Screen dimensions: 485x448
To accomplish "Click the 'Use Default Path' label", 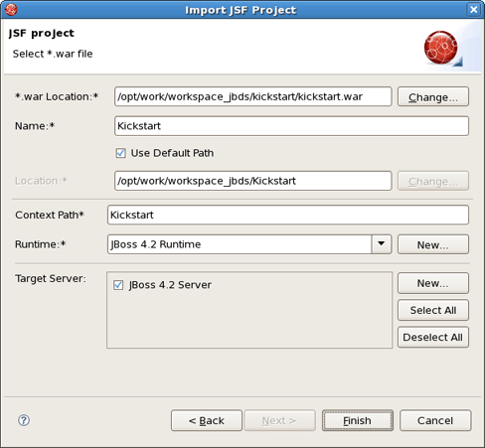I will pos(172,153).
